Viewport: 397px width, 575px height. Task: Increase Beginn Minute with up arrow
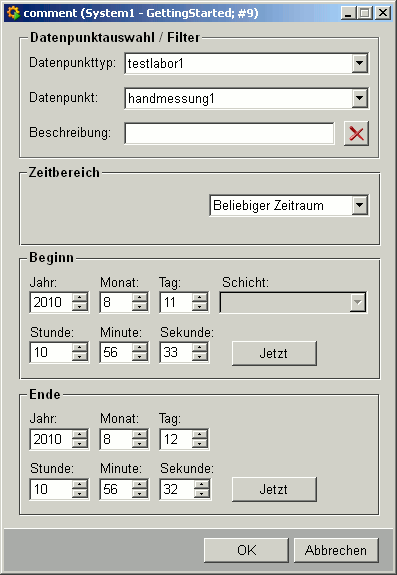pyautogui.click(x=140, y=348)
